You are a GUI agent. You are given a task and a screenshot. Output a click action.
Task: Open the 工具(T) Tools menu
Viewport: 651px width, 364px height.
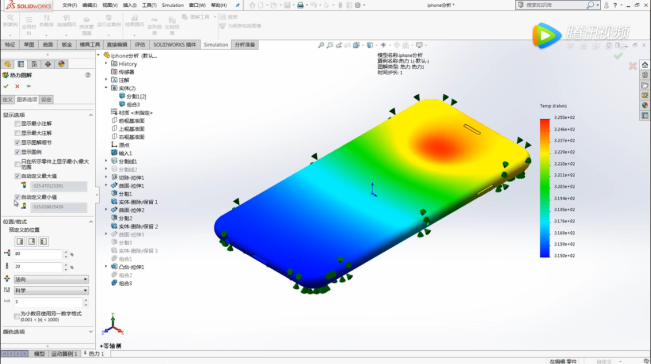coord(149,5)
